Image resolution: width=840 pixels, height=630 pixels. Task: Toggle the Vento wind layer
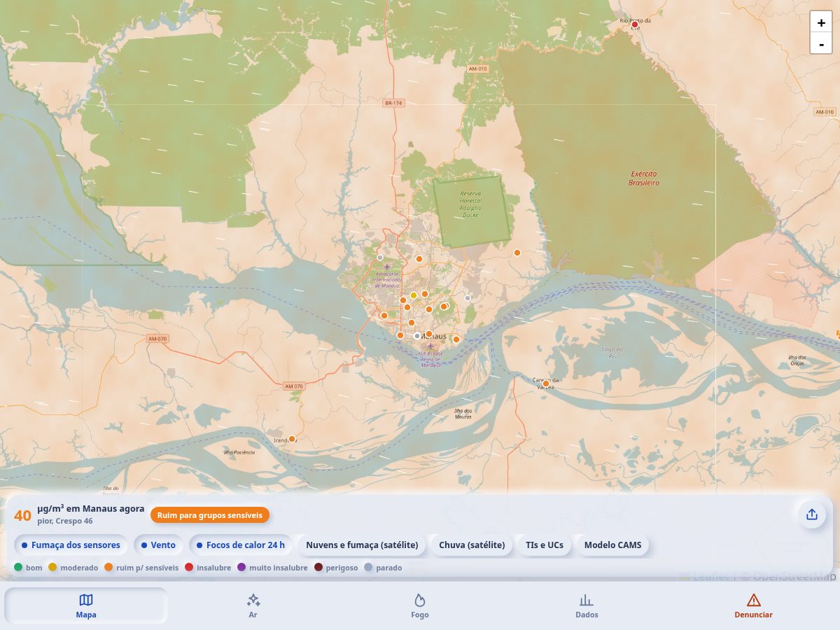(159, 545)
